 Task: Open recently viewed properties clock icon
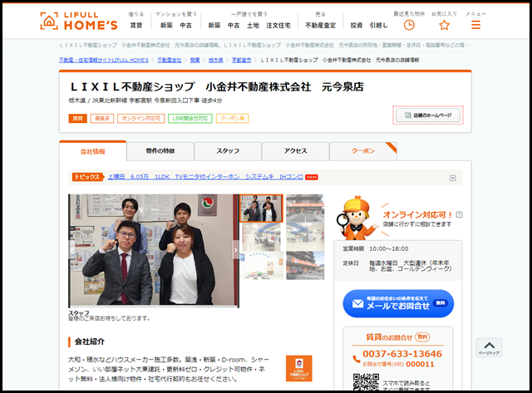point(409,25)
